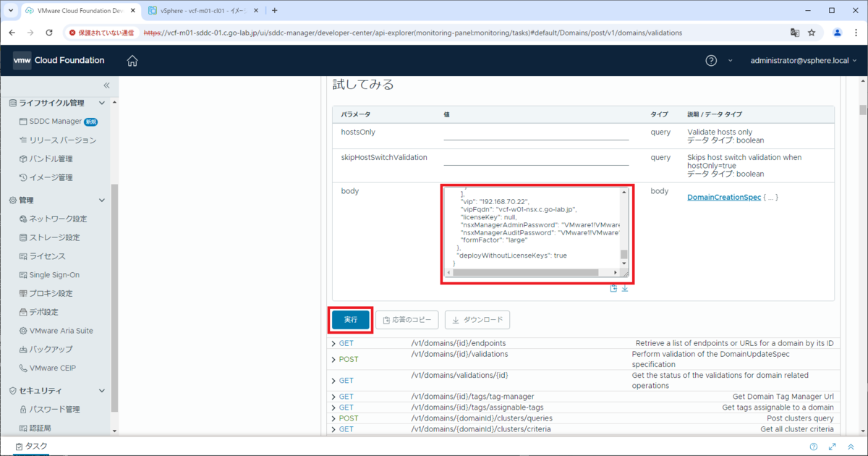Open VMware Aria Suite in sidebar
Image resolution: width=868 pixels, height=456 pixels.
[x=56, y=331]
